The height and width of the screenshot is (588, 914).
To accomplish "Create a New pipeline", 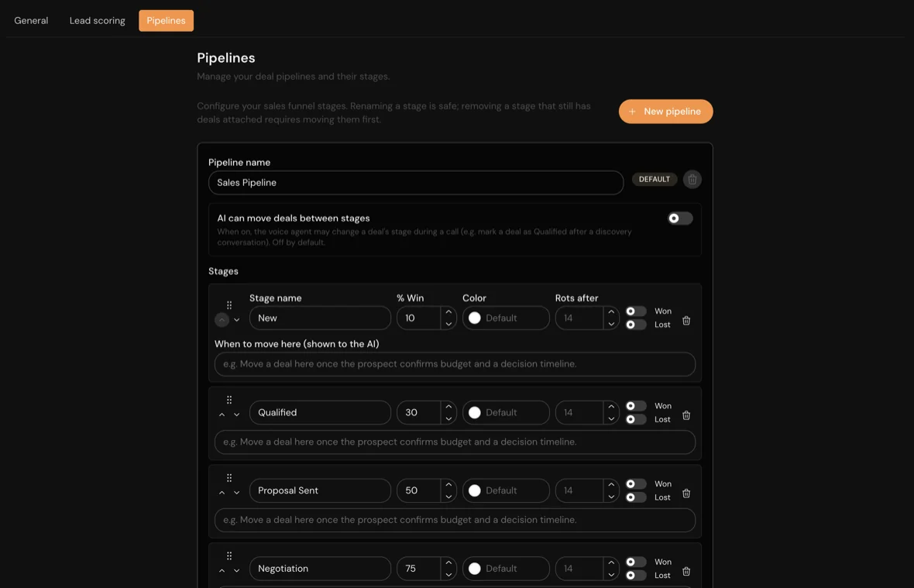I will (665, 112).
